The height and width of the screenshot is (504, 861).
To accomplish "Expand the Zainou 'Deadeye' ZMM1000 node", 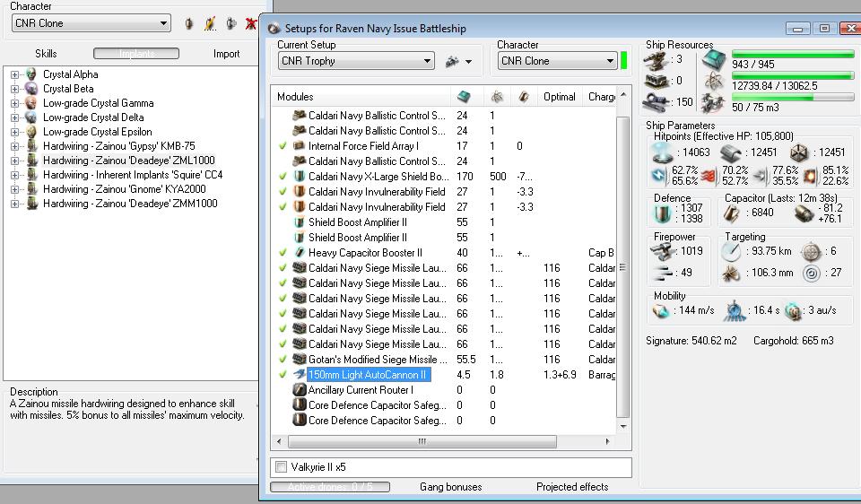I will tap(15, 204).
